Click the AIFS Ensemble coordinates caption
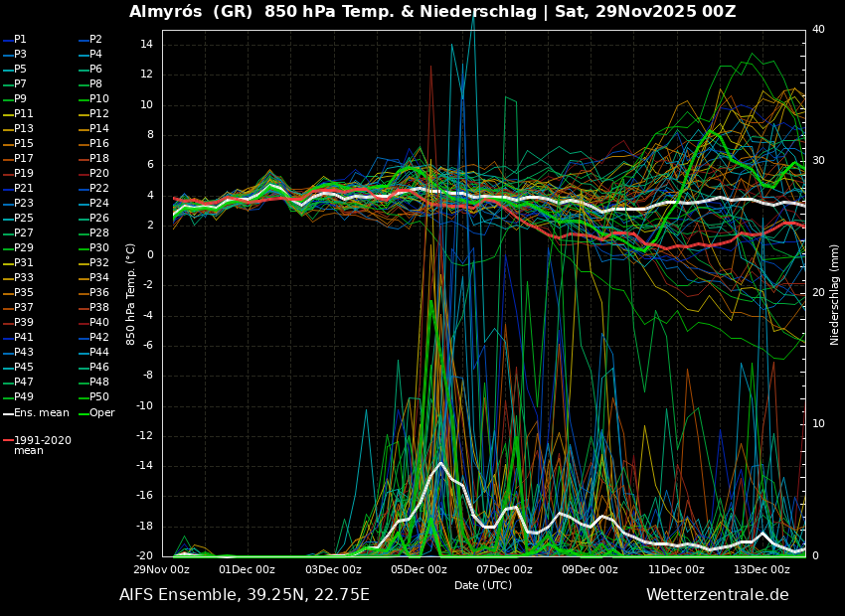Image resolution: width=845 pixels, height=616 pixels. (x=244, y=595)
